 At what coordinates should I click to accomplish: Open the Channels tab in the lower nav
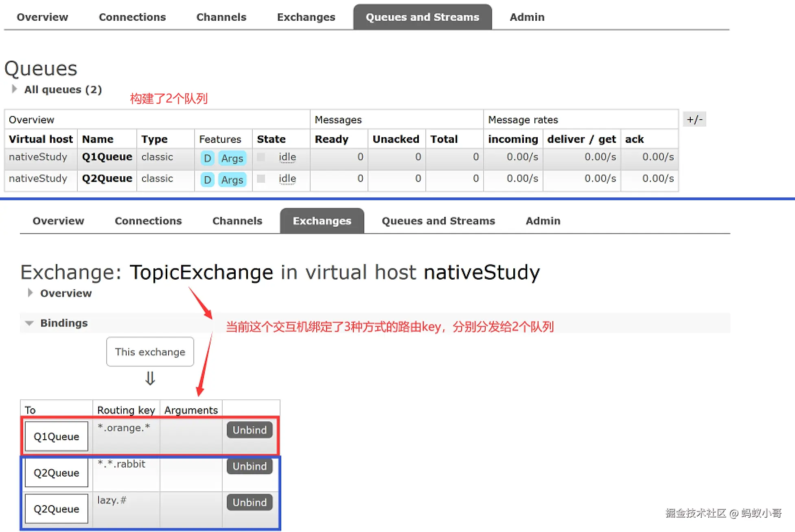[x=237, y=221]
